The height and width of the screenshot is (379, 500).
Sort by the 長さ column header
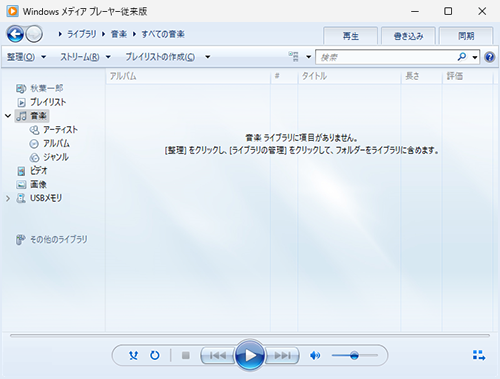pos(422,76)
